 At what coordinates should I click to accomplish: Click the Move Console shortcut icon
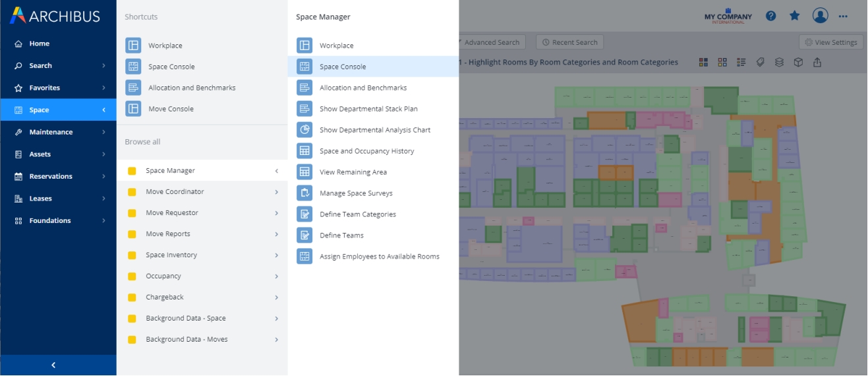133,109
